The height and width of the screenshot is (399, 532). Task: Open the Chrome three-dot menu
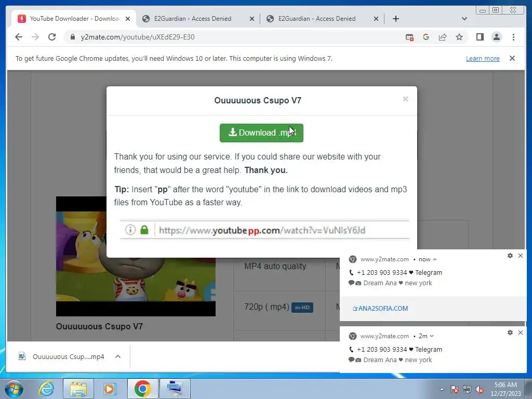click(513, 37)
